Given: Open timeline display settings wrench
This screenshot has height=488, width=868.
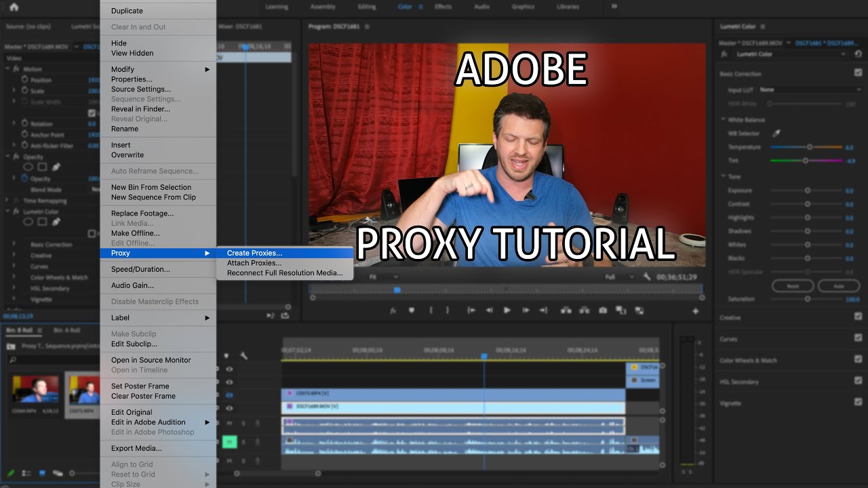Looking at the screenshot, I should tap(243, 356).
